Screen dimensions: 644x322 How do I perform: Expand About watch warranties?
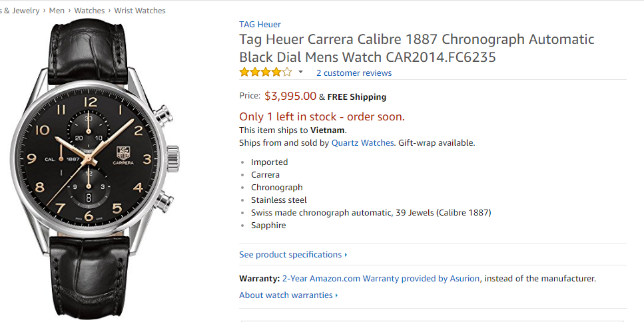coord(288,295)
